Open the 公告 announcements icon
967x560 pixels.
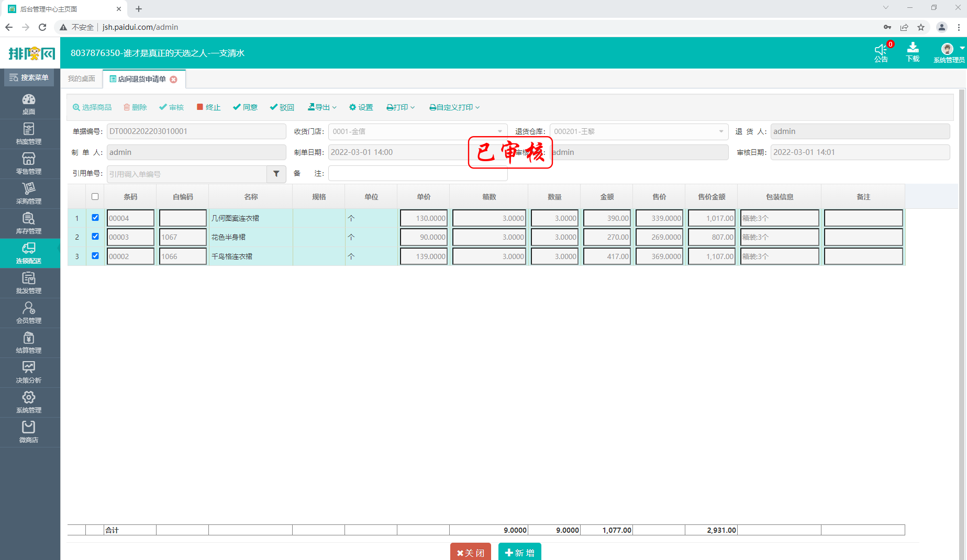click(881, 53)
